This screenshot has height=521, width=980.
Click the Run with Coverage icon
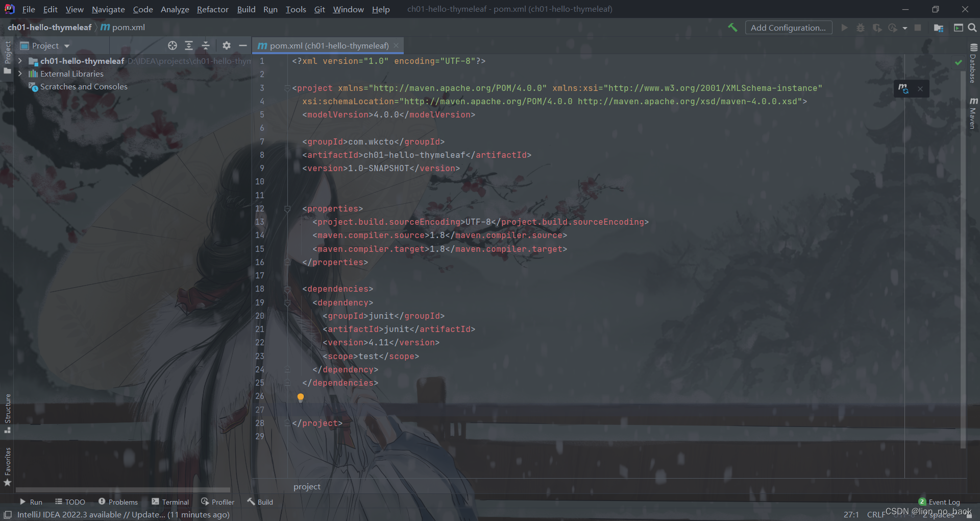coord(877,28)
